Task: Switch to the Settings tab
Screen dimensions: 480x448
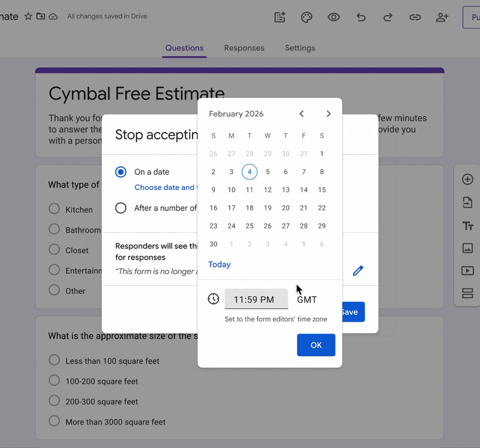Action: (299, 48)
